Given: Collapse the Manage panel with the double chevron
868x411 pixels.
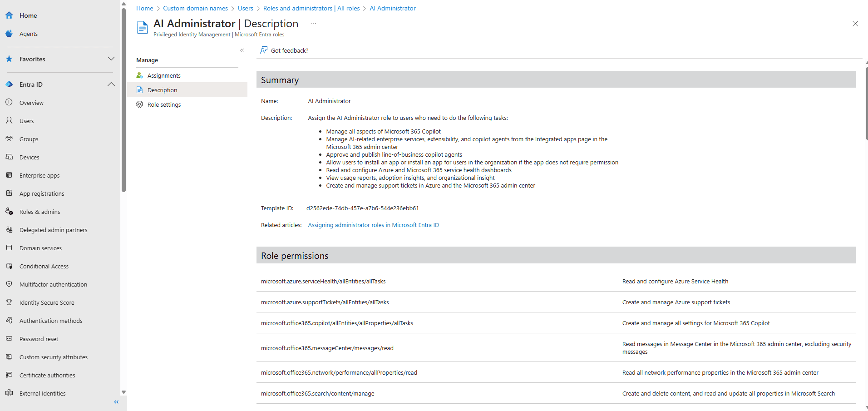Looking at the screenshot, I should click(242, 50).
